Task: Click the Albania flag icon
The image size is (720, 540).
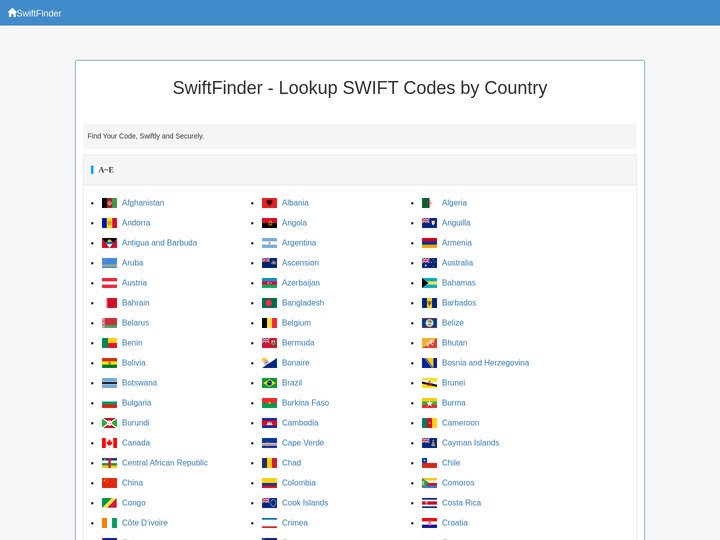Action: click(x=270, y=203)
